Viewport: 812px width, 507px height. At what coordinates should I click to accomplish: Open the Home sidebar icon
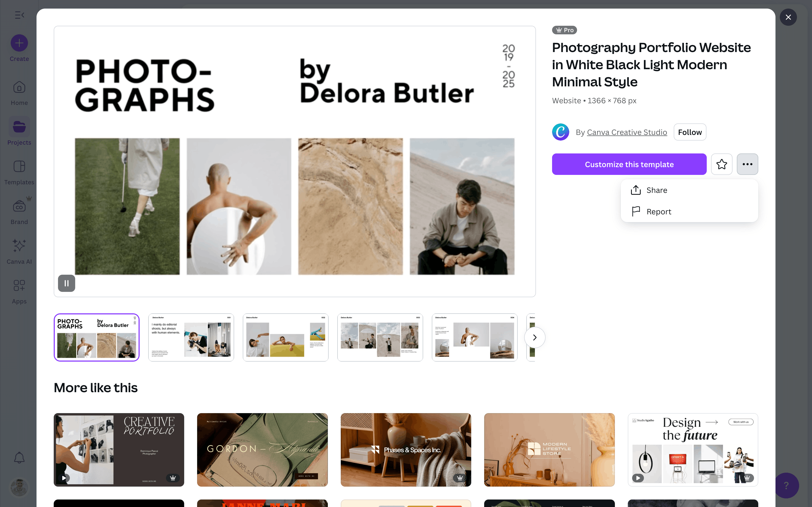[x=19, y=88]
